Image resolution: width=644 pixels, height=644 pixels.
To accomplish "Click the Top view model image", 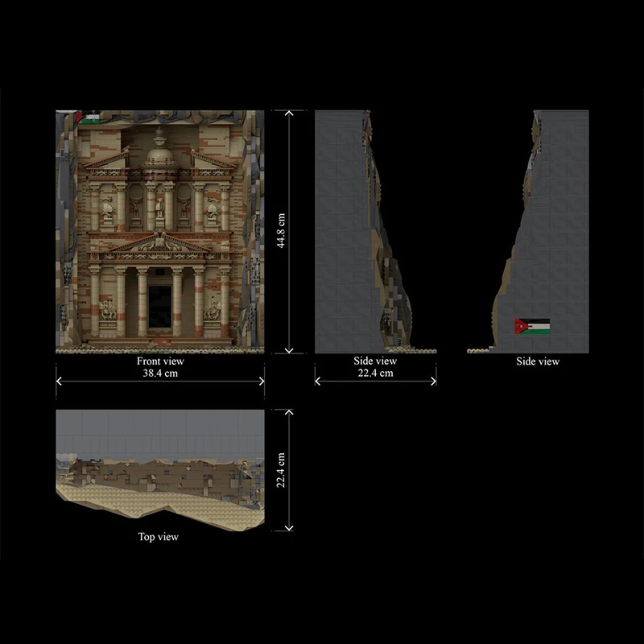I will click(159, 470).
